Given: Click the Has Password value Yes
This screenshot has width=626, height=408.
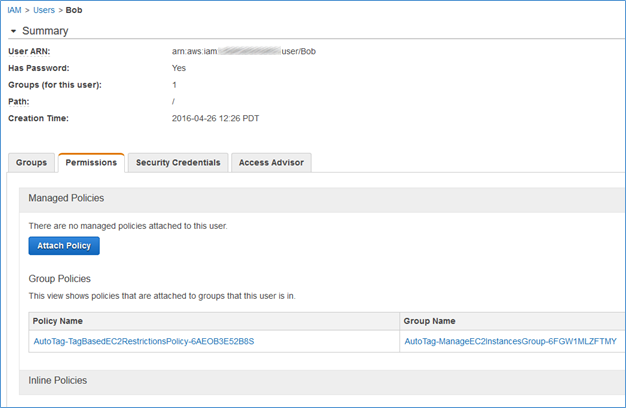Looking at the screenshot, I should (179, 68).
